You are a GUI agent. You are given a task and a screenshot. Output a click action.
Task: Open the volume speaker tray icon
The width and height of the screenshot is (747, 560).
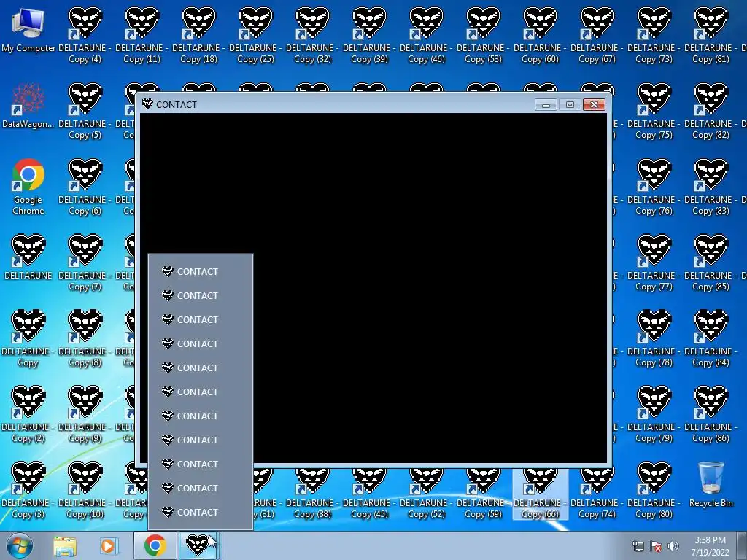[673, 545]
